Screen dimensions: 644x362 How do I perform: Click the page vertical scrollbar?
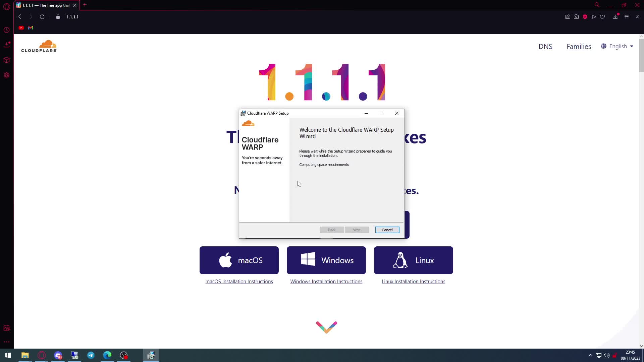click(x=641, y=55)
